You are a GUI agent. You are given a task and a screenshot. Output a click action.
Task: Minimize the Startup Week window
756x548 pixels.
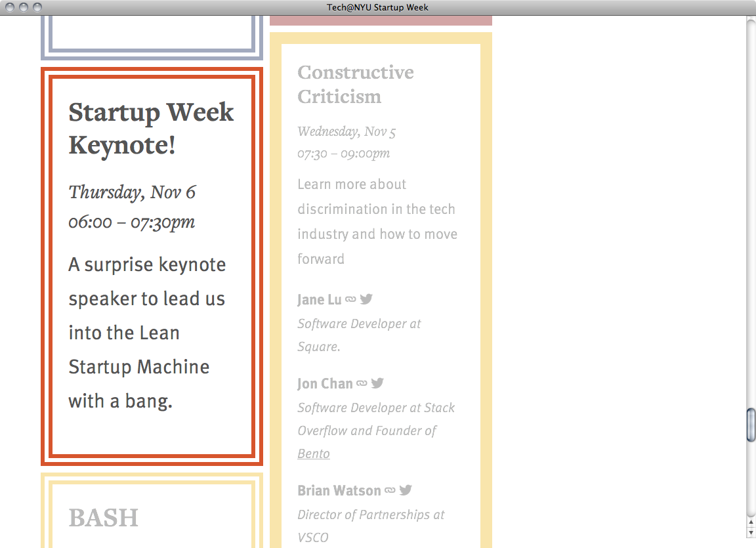tap(24, 7)
